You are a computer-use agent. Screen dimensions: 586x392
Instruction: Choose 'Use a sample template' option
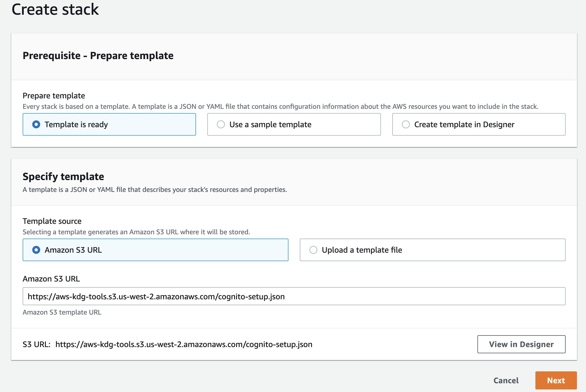pos(294,124)
